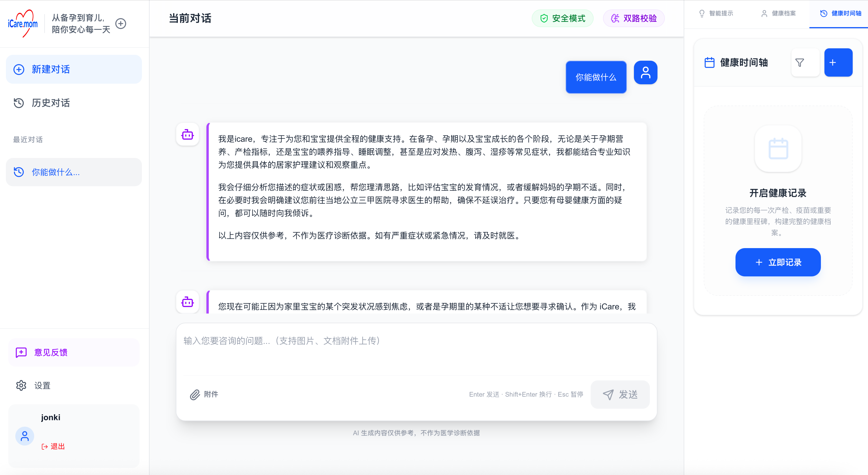
Task: Click the feedback message-plus icon
Action: [21, 352]
